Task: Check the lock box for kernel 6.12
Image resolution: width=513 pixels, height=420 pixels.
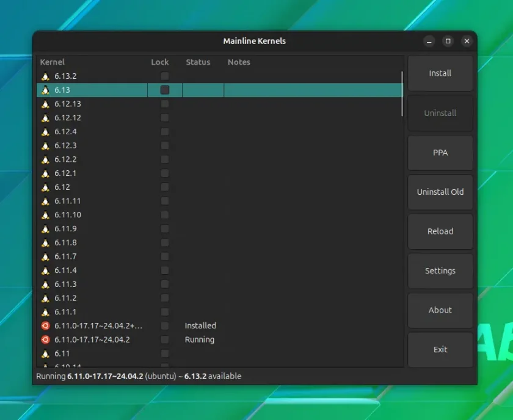Action: pyautogui.click(x=165, y=187)
